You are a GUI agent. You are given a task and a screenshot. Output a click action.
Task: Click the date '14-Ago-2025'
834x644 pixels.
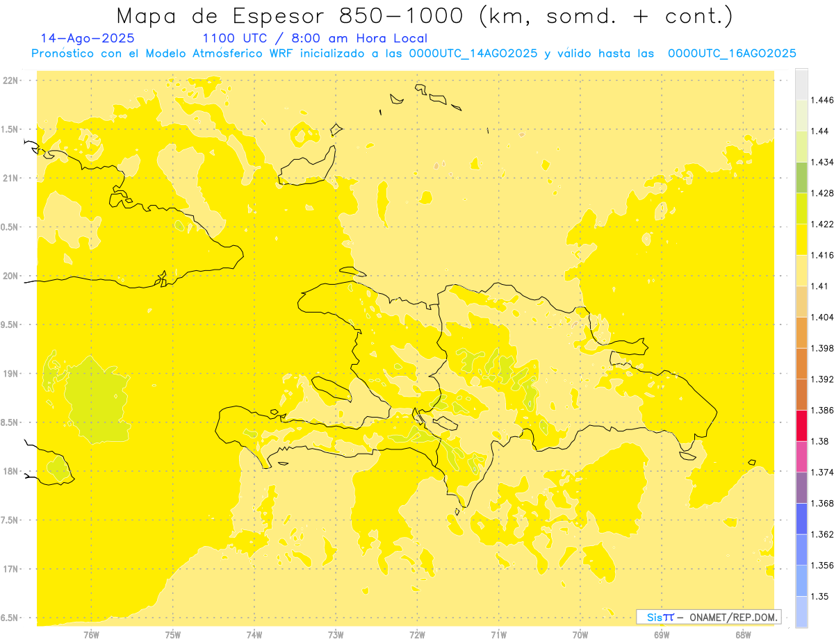(x=88, y=38)
